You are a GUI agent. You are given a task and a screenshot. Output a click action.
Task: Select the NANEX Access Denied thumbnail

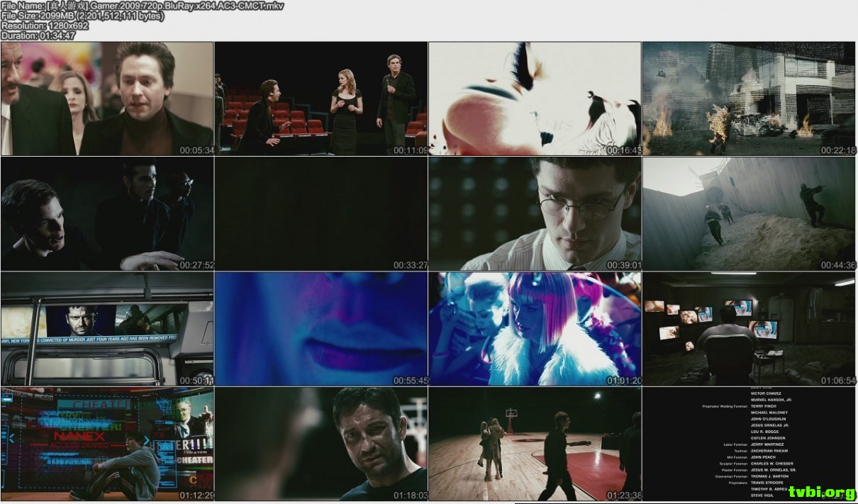click(x=106, y=444)
